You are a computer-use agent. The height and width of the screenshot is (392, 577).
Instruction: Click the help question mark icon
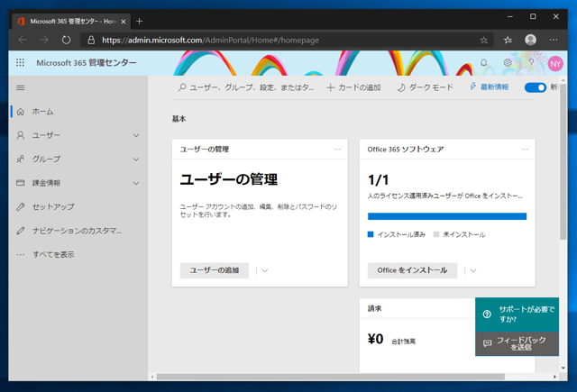[x=531, y=63]
